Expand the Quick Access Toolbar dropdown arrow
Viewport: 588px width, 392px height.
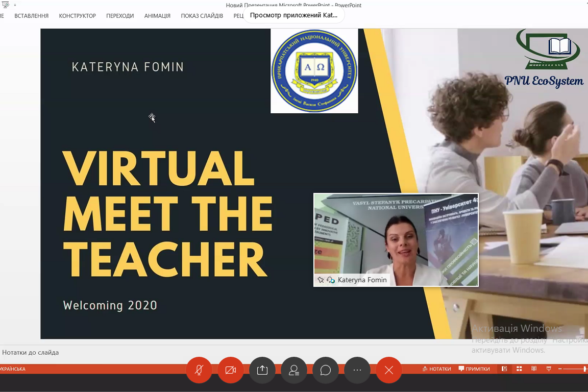[x=15, y=5]
